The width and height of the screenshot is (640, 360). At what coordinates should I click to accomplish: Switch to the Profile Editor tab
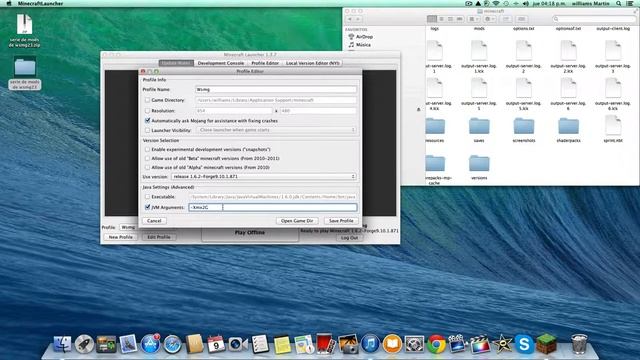click(265, 63)
